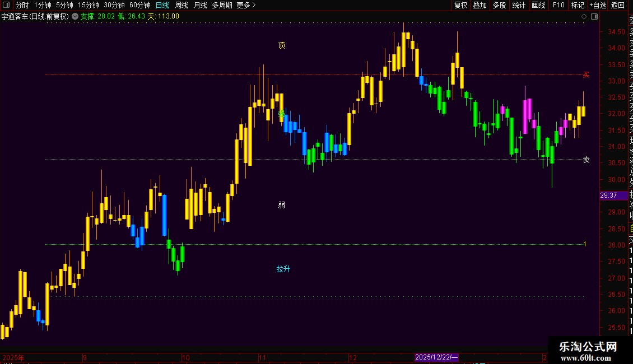
Task: Click the 叠加 overlay button
Action: 480,5
